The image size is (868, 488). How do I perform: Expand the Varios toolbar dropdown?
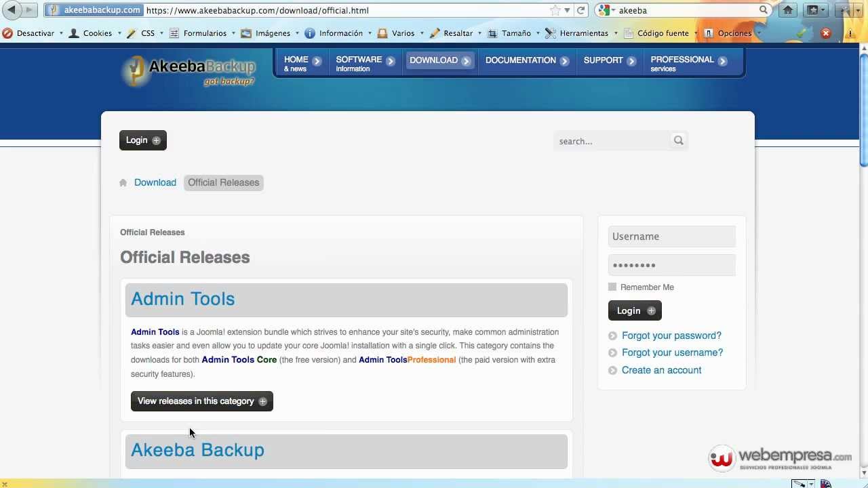[x=422, y=33]
